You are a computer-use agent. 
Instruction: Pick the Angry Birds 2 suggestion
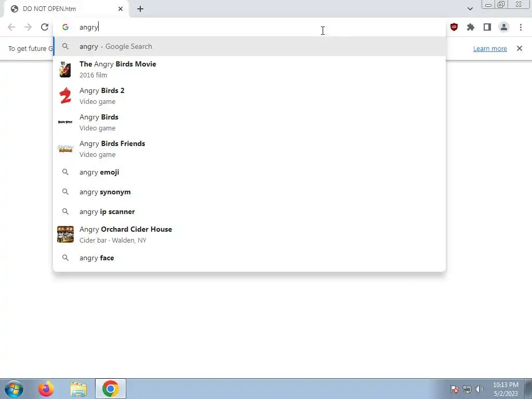tap(249, 96)
